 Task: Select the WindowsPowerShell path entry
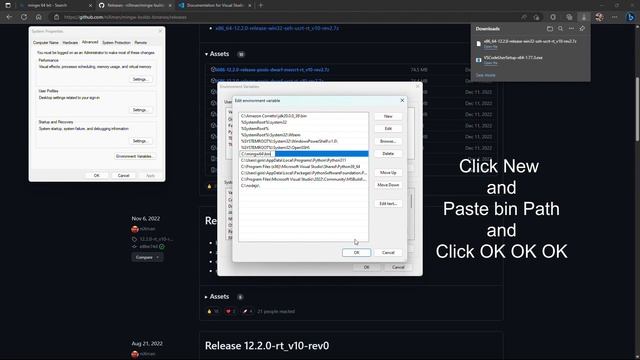coord(303,141)
